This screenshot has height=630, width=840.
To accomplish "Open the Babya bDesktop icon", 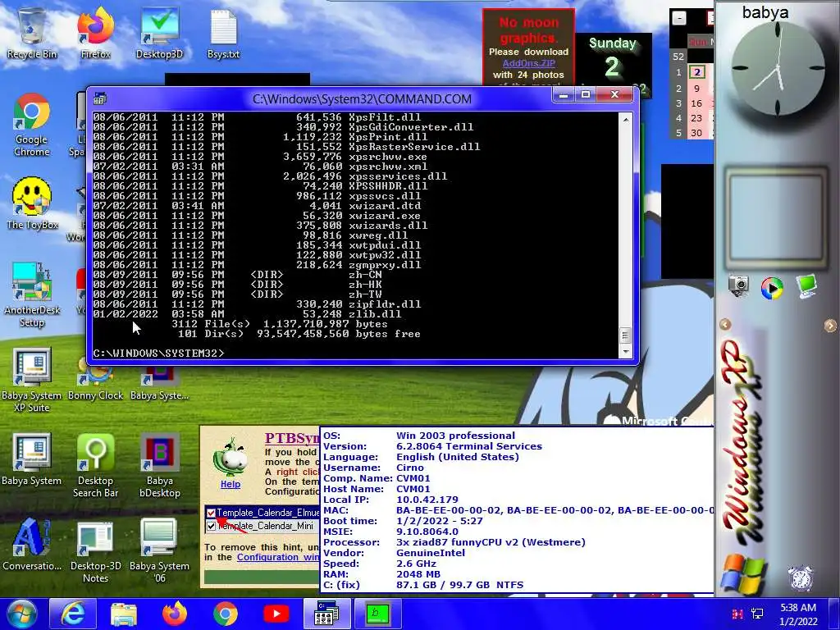I will tap(159, 465).
